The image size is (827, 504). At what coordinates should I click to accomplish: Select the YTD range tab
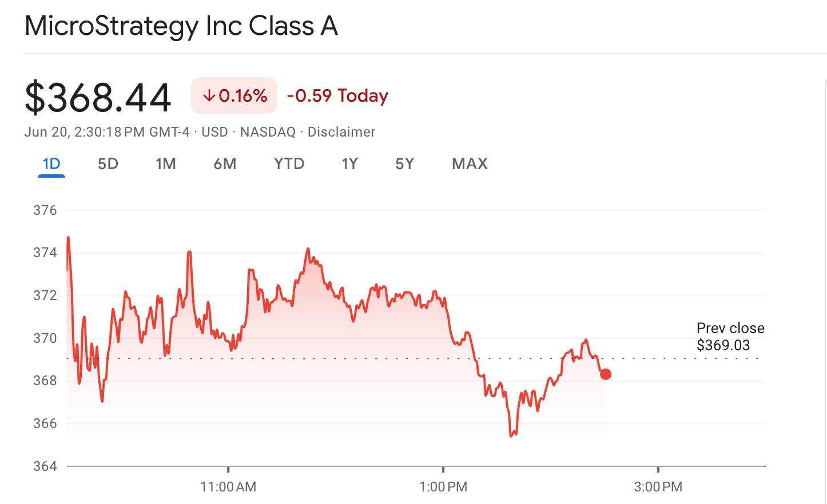tap(289, 164)
